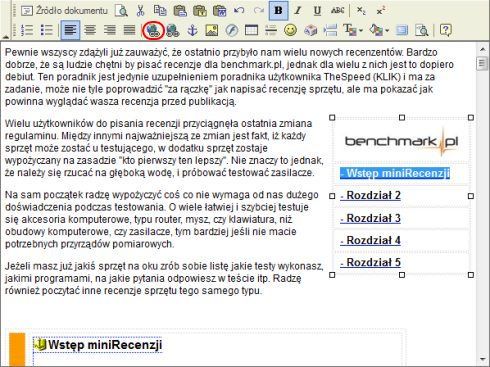490x367 pixels.
Task: Click the Rozdział 3 link
Action: [x=370, y=218]
